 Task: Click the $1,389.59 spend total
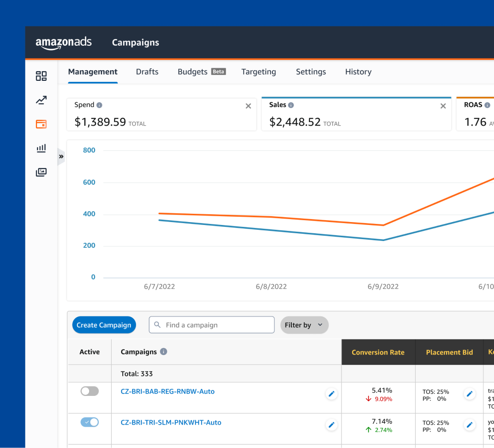point(100,122)
